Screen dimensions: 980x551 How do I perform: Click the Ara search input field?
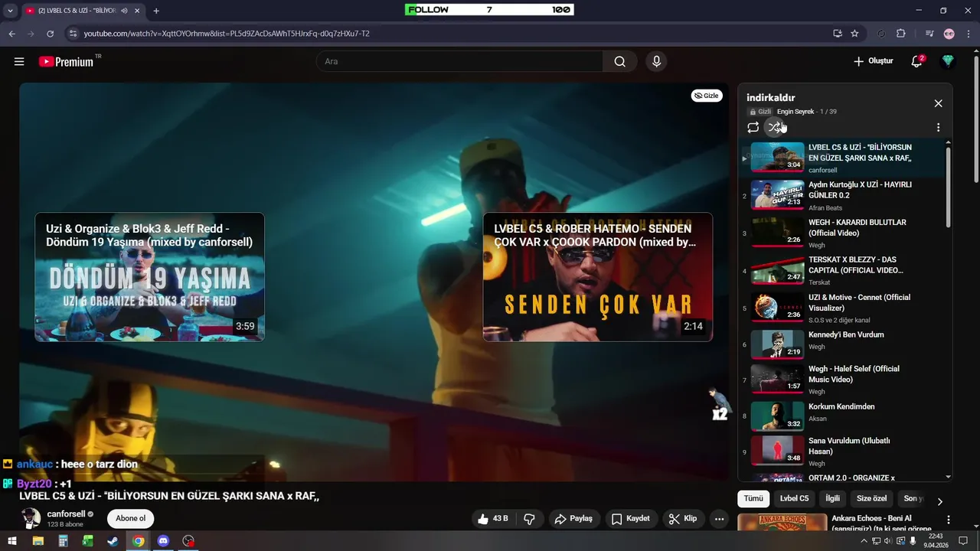[459, 61]
